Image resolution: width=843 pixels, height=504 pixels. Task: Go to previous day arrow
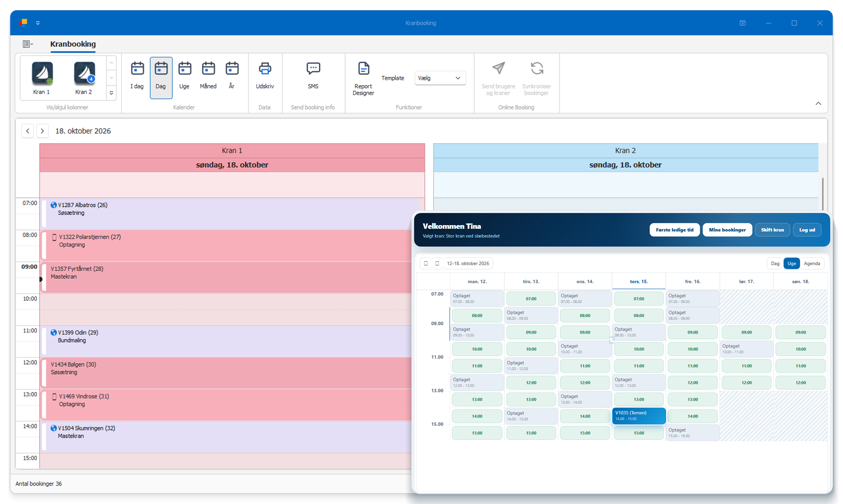point(28,131)
